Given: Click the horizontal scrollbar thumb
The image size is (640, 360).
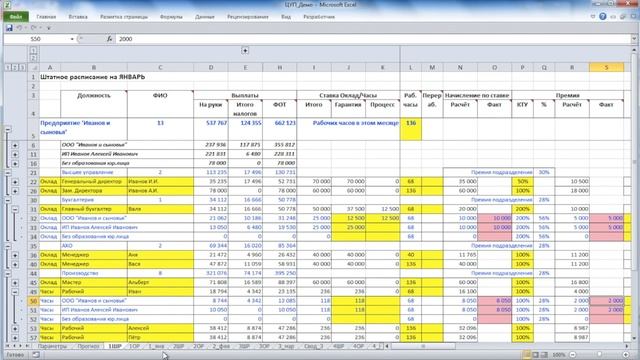Looking at the screenshot, I should click(x=423, y=346).
